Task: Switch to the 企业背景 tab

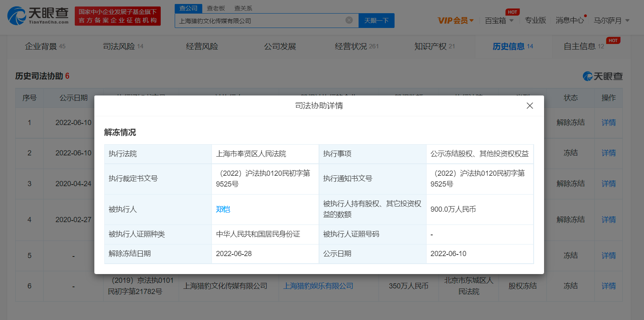Action: point(45,46)
